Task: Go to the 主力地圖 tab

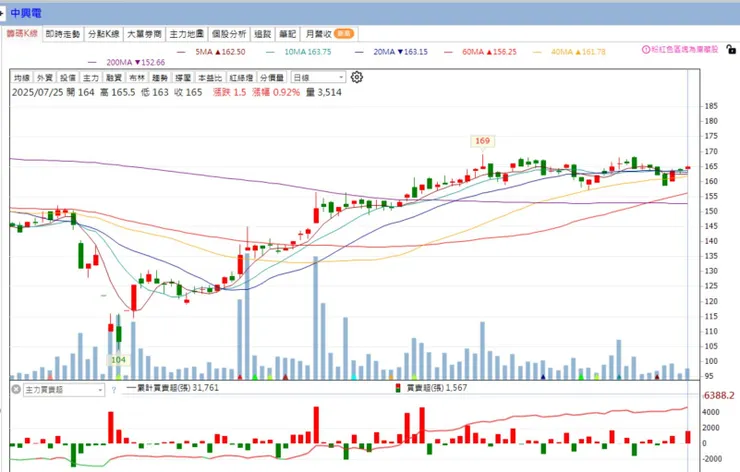Action: coord(186,34)
